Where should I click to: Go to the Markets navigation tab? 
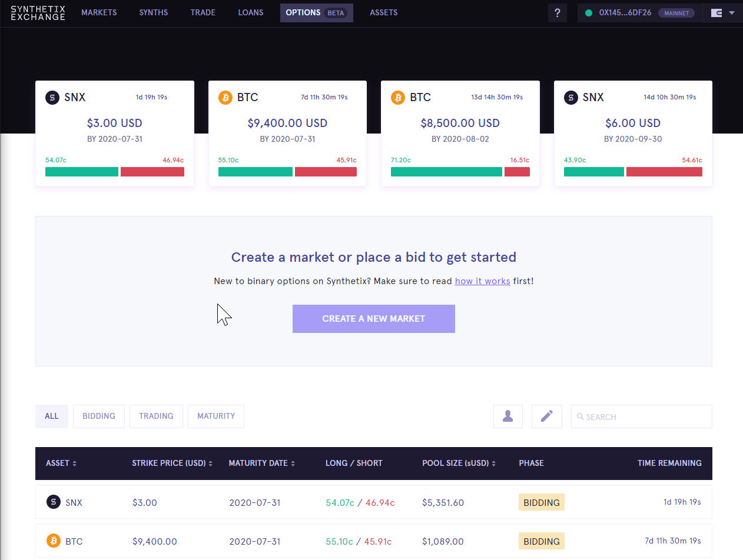[x=99, y=13]
